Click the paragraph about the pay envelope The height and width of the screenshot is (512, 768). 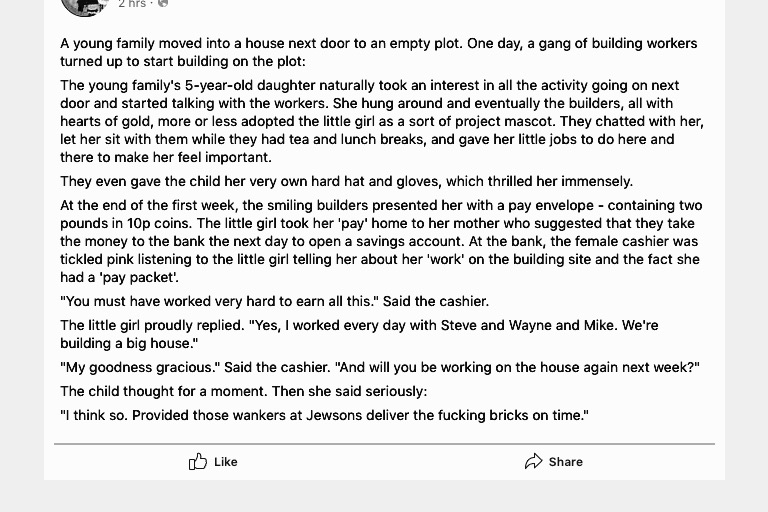(x=381, y=241)
